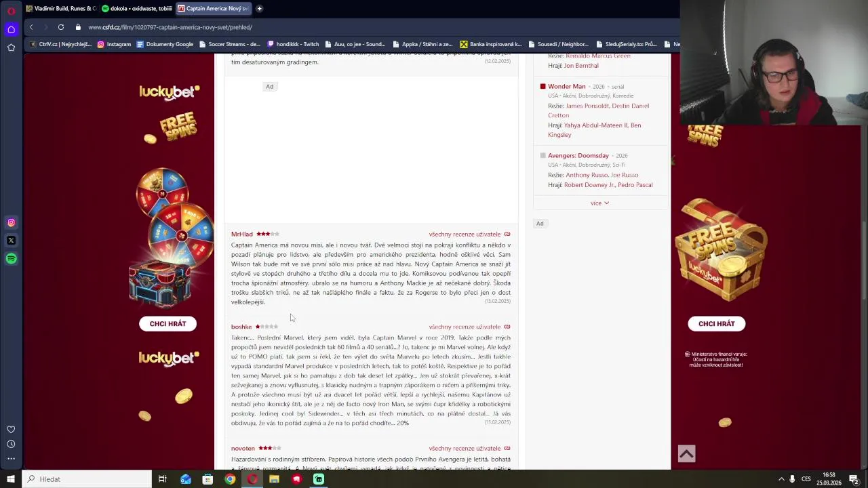Open history clock icon in sidebar
The height and width of the screenshot is (488, 868).
(x=11, y=444)
